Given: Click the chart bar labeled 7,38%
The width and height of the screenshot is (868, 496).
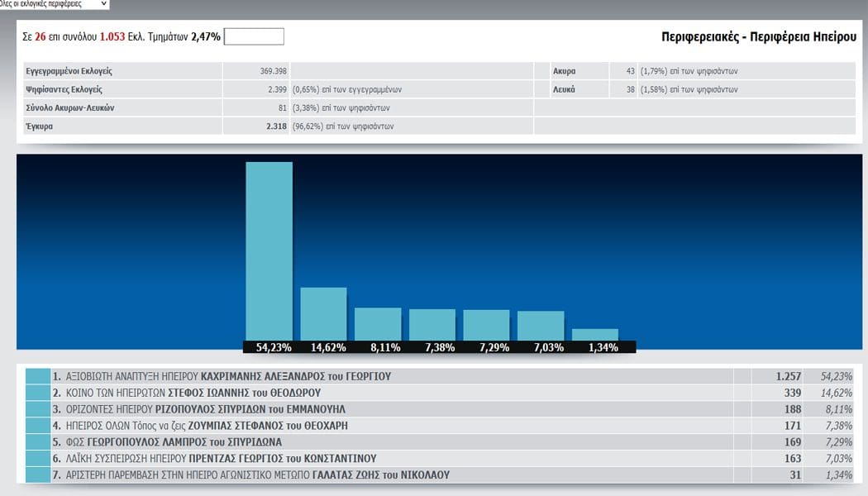Looking at the screenshot, I should (432, 324).
